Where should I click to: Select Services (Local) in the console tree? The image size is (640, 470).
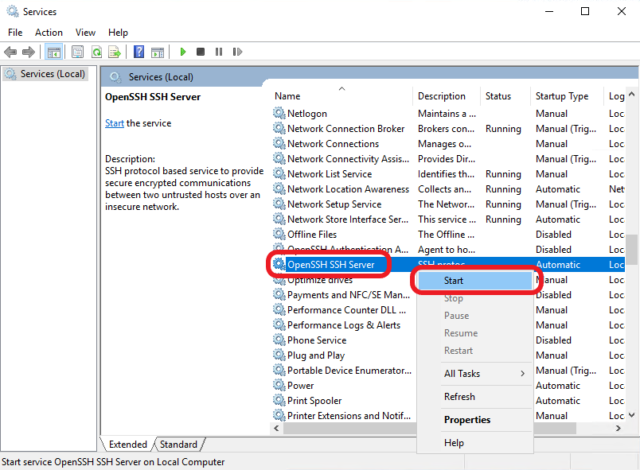pyautogui.click(x=52, y=74)
